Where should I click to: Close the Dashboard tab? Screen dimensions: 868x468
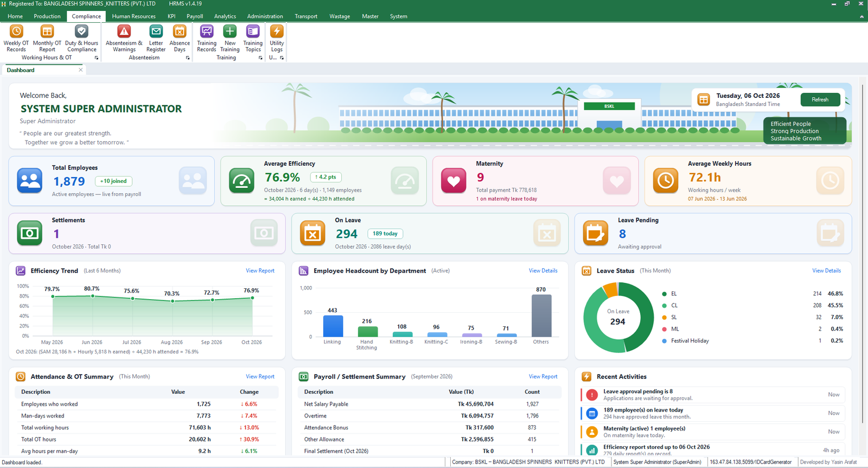81,69
